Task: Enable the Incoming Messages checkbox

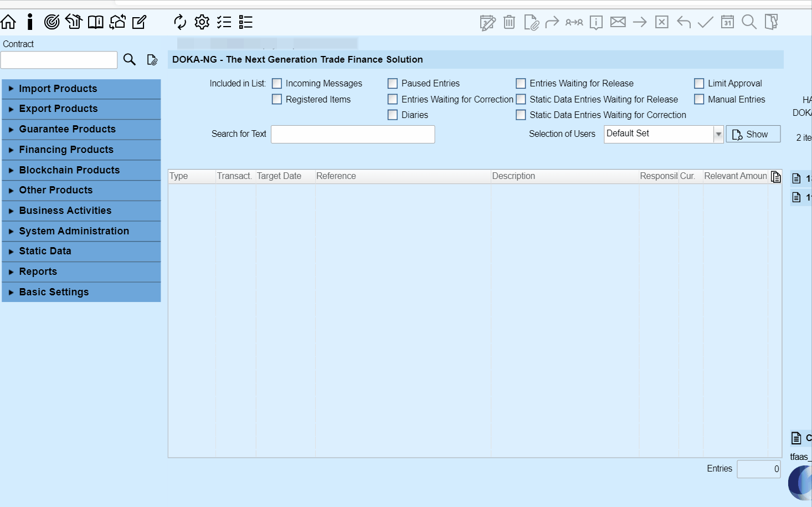Action: [x=277, y=83]
